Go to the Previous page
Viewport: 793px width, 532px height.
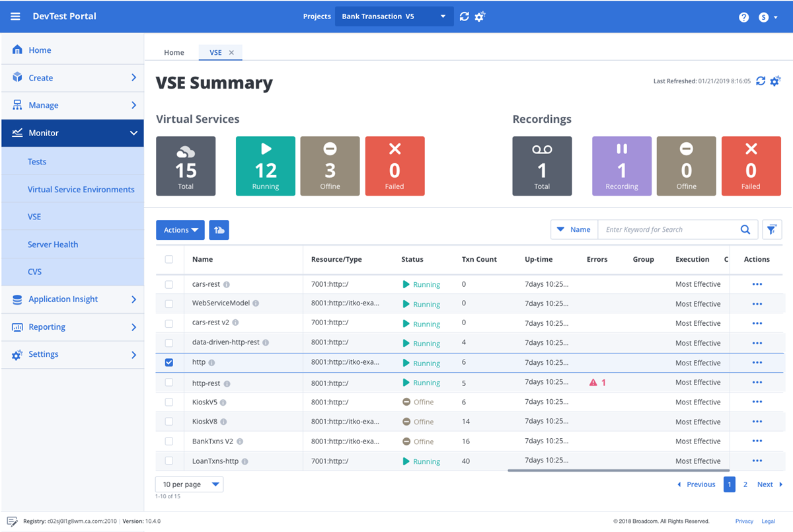click(696, 484)
